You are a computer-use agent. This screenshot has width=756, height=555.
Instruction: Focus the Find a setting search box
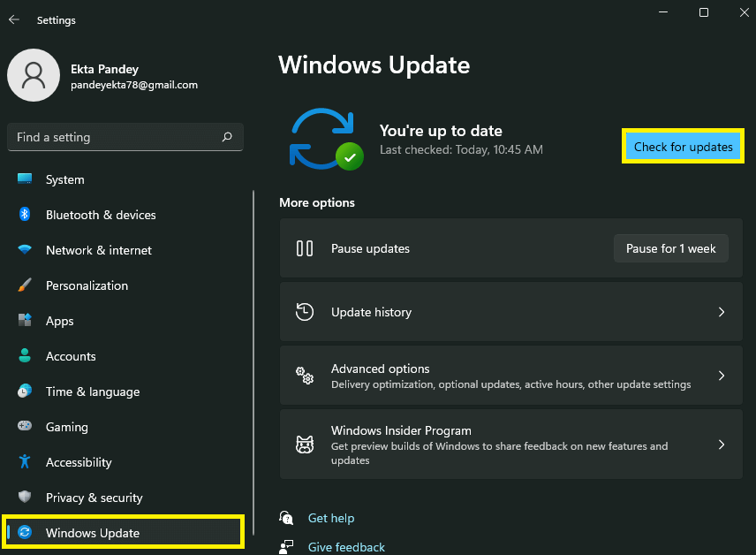(115, 137)
